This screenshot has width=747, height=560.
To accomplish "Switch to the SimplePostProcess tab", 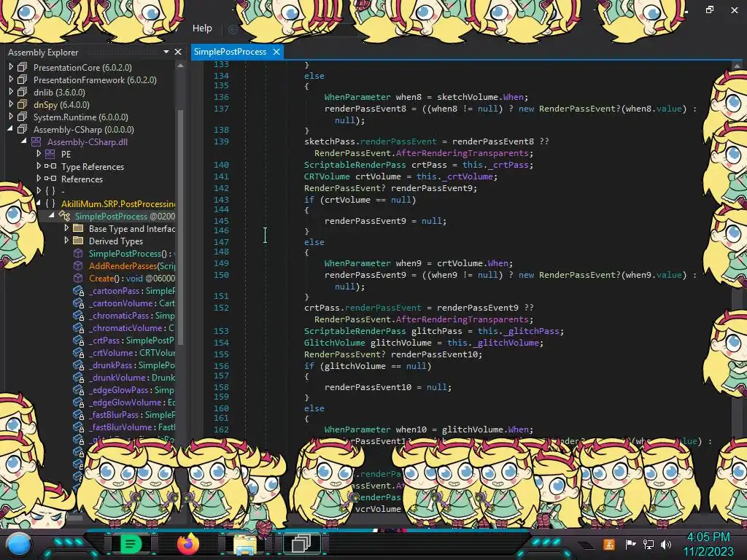I will [x=230, y=52].
